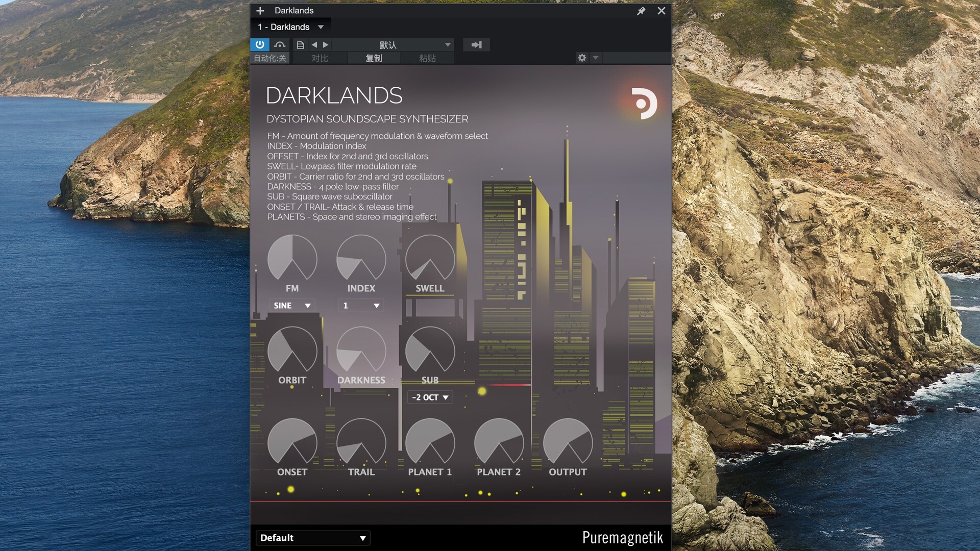Go to the previous preset arrow
This screenshot has height=551, width=980.
[x=314, y=45]
